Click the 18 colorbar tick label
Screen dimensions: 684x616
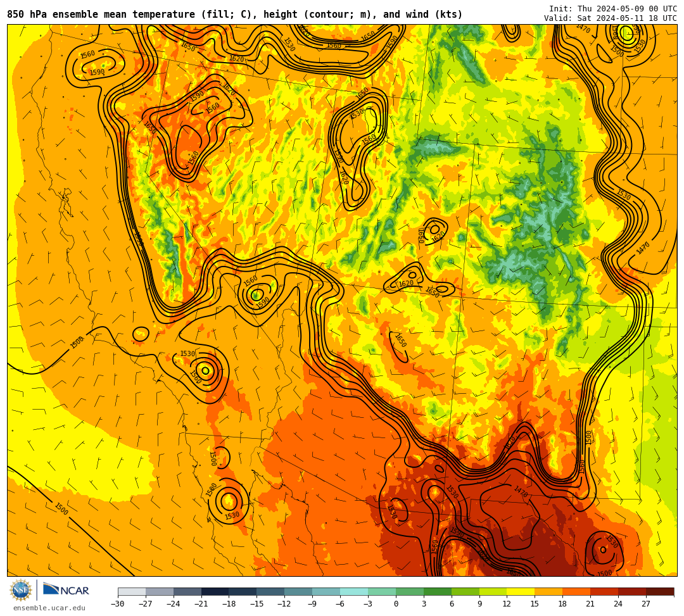(x=563, y=604)
